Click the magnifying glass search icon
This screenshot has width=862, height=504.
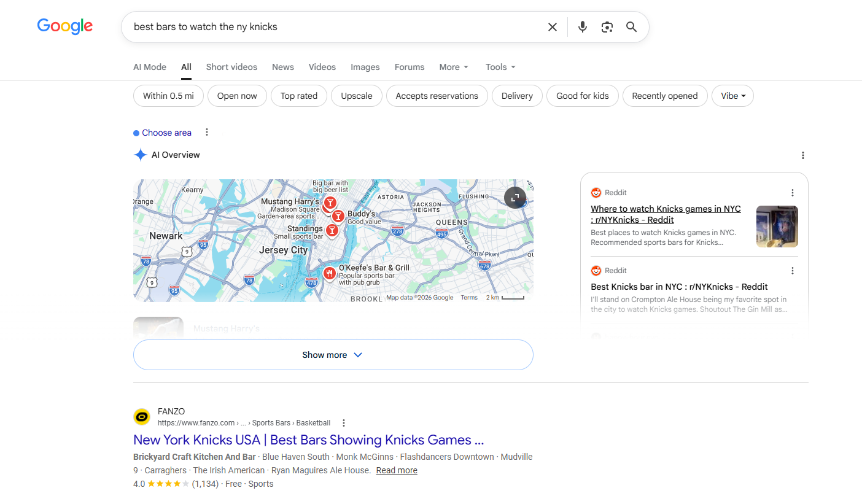[x=632, y=27]
